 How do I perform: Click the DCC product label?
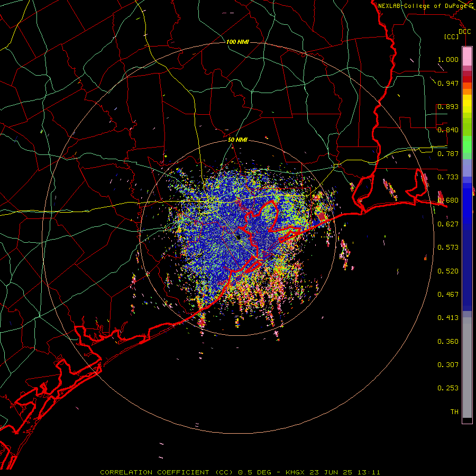464,32
